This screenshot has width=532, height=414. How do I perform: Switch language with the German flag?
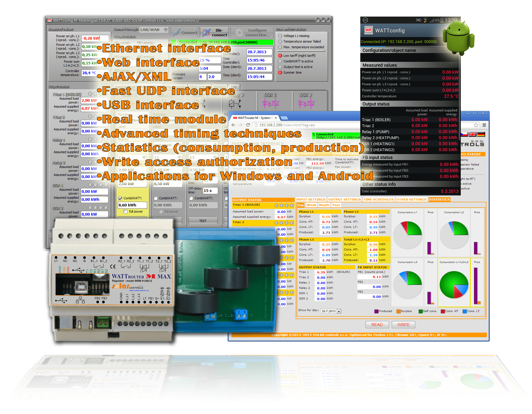click(481, 134)
